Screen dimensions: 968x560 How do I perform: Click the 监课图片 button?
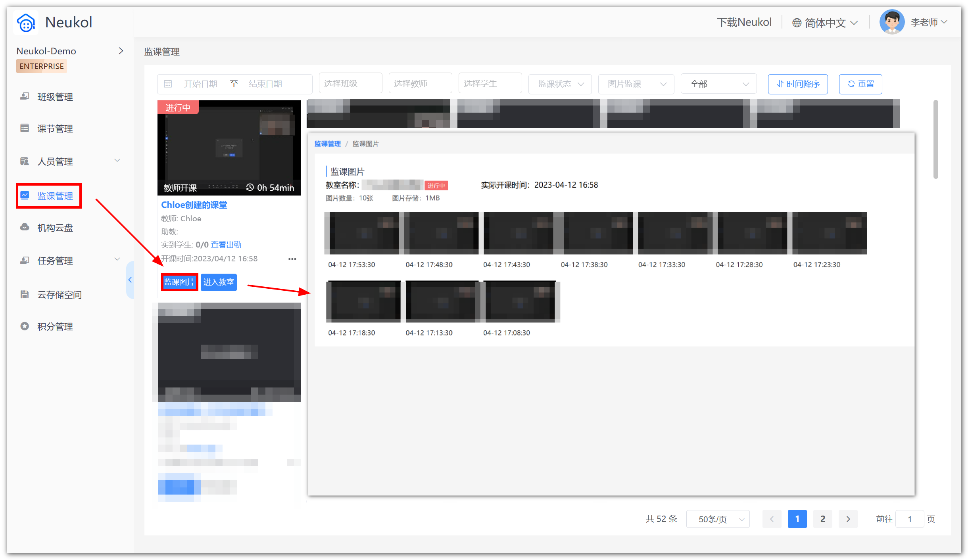(179, 282)
